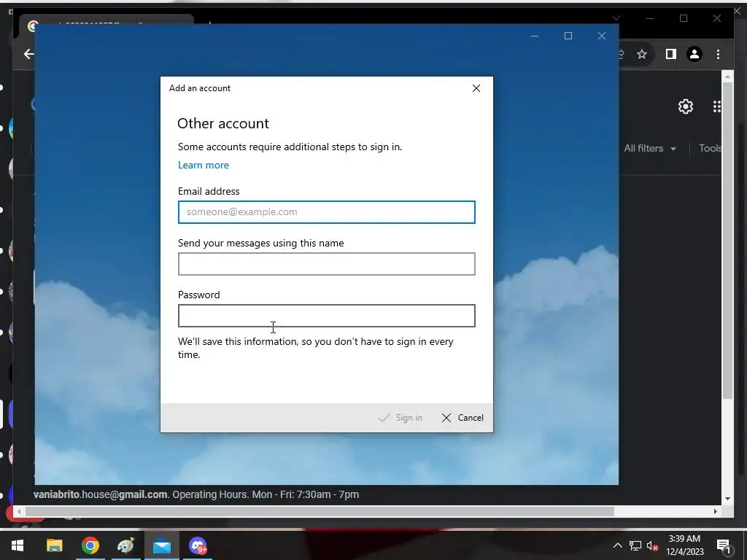Go back in the Chrome browser
Viewport: 747px width, 560px height.
pyautogui.click(x=29, y=54)
